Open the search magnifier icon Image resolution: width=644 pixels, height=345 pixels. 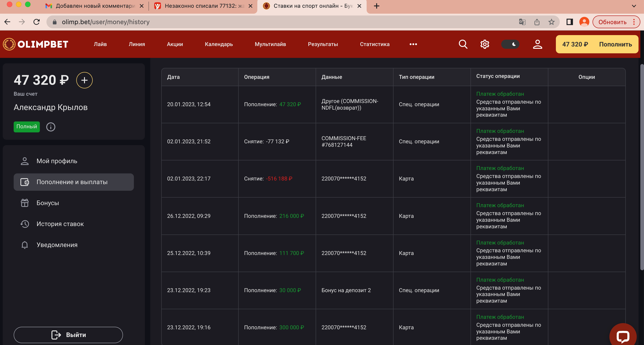463,44
